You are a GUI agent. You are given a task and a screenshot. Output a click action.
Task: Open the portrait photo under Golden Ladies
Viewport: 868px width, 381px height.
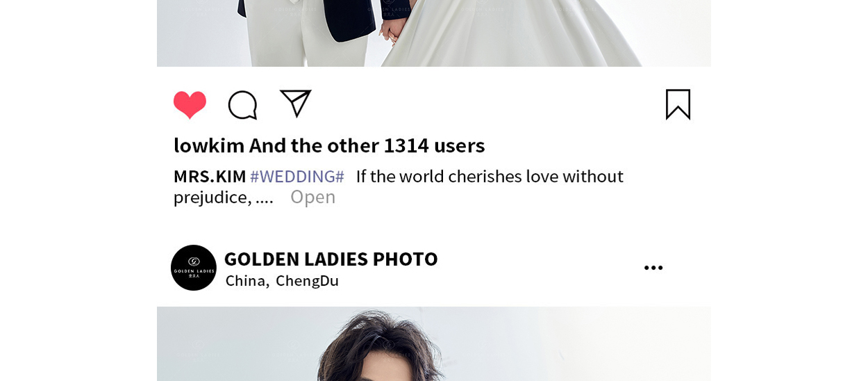(x=434, y=343)
